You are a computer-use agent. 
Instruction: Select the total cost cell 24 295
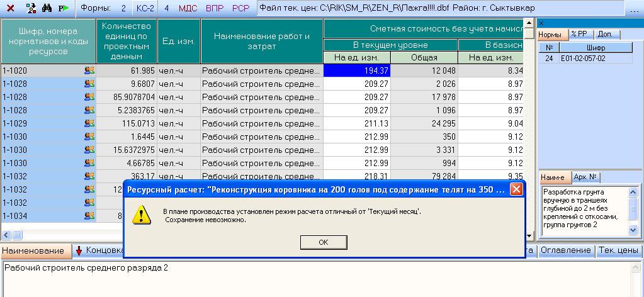pos(424,123)
